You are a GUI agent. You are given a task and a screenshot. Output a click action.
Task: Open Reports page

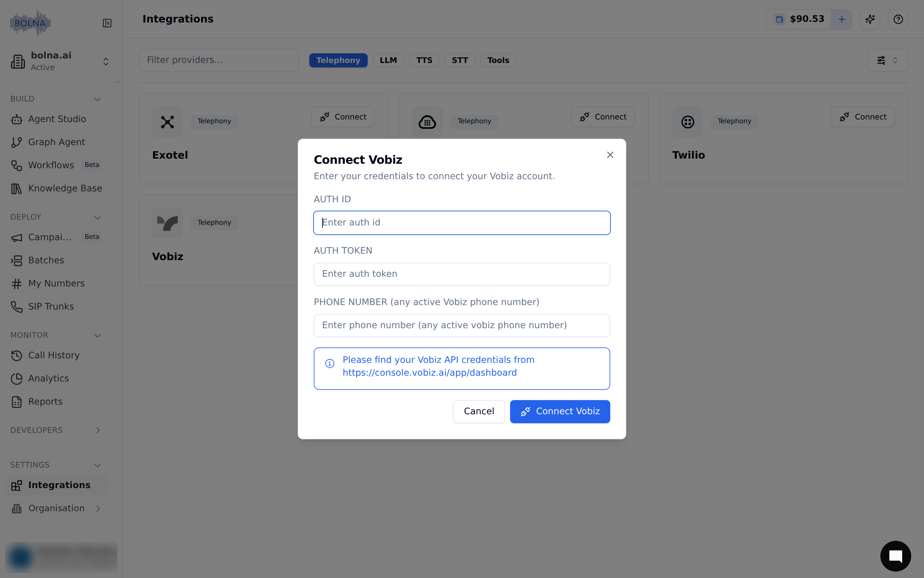point(56,402)
